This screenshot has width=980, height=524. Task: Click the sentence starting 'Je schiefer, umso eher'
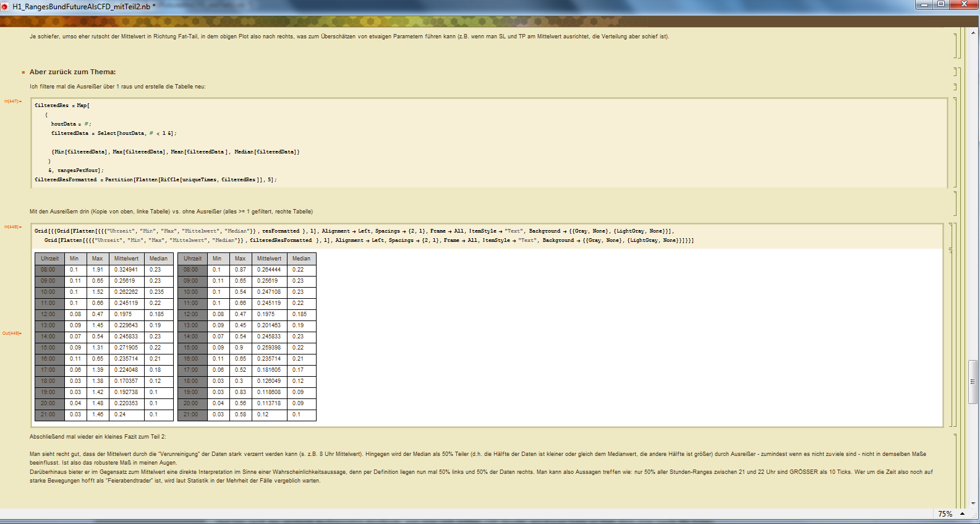(349, 37)
